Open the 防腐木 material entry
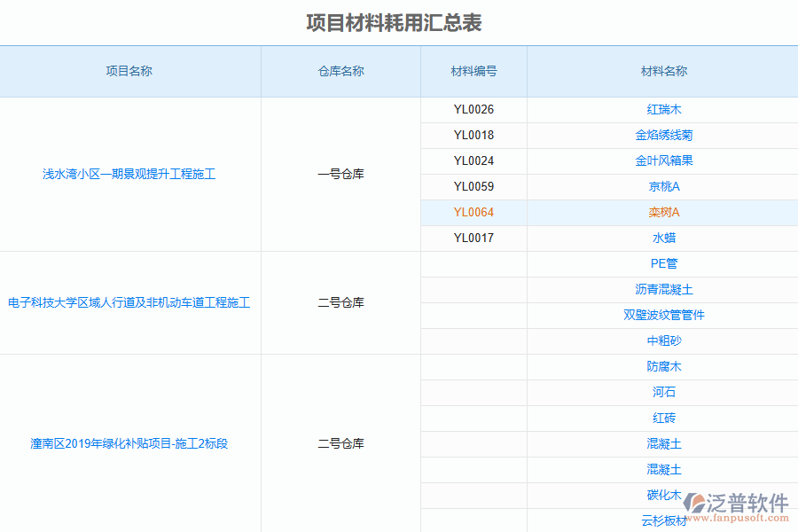Image resolution: width=798 pixels, height=532 pixels. click(x=664, y=366)
